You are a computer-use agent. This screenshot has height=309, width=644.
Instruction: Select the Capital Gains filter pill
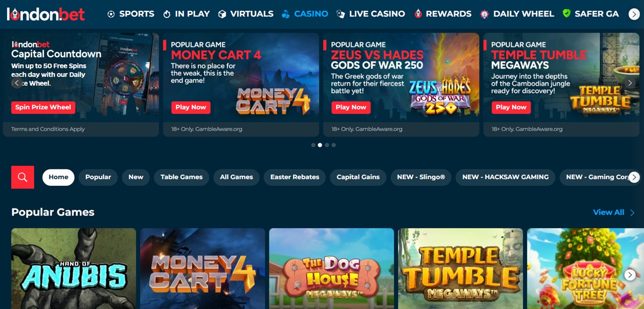tap(358, 177)
